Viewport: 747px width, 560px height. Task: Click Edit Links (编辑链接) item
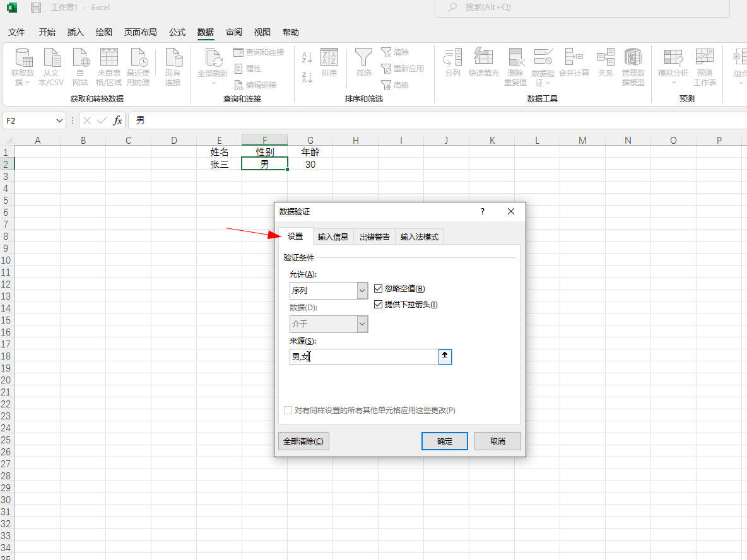coord(255,85)
